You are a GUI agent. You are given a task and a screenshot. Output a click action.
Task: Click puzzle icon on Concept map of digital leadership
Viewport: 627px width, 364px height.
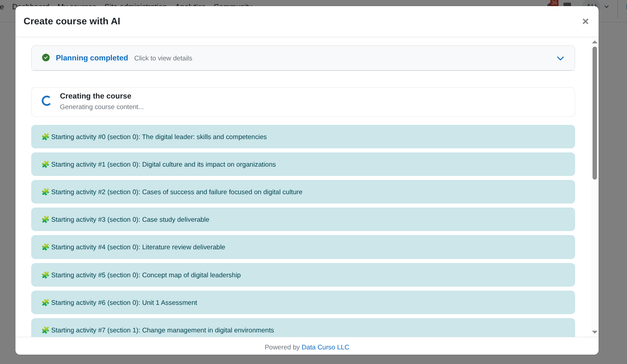coord(45,275)
